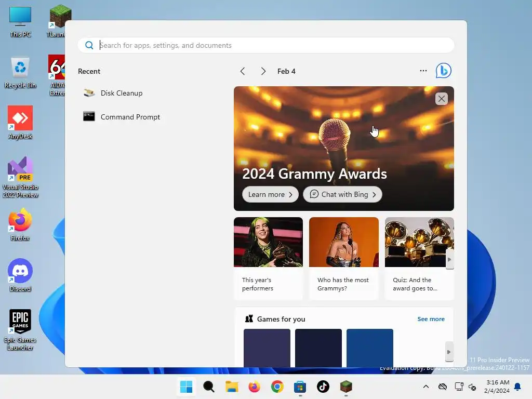
Task: Open Command Prompt from Recent
Action: pos(122,117)
